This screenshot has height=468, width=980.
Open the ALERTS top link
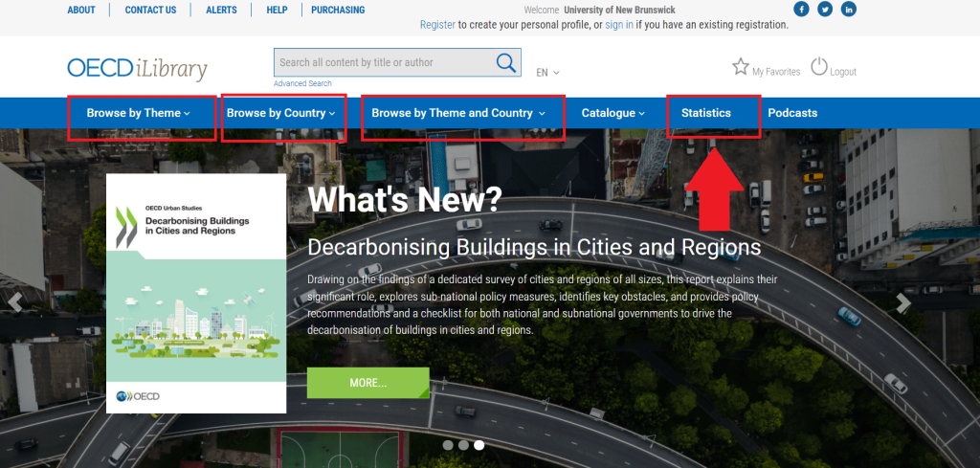(x=221, y=10)
